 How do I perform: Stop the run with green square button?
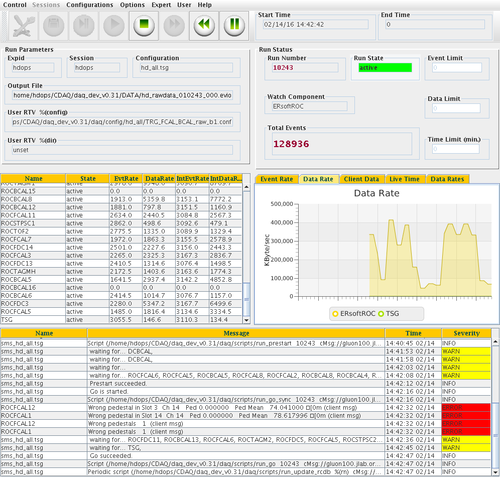pos(144,25)
